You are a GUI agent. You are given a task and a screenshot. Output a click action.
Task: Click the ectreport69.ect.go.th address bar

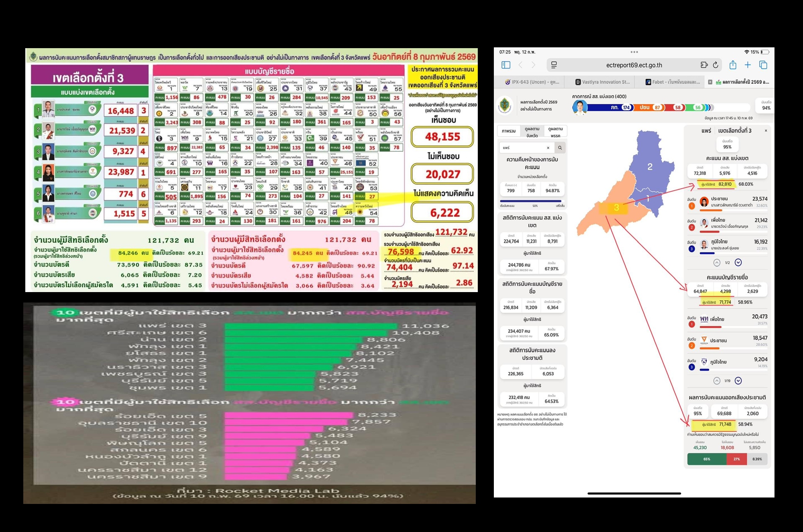click(634, 65)
